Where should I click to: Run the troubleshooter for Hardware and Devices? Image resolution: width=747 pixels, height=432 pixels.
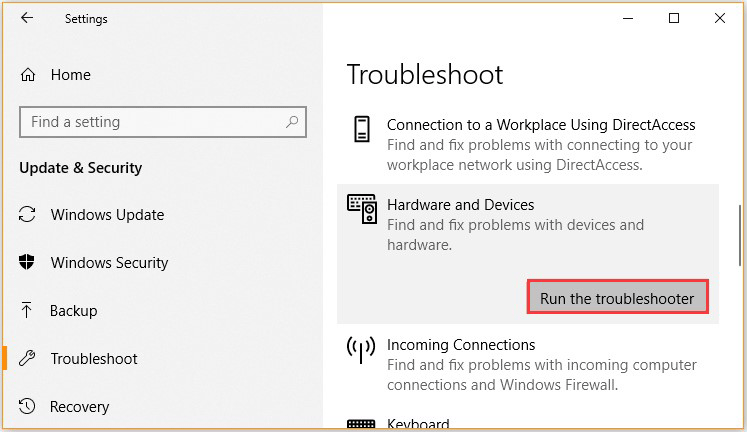pos(617,298)
